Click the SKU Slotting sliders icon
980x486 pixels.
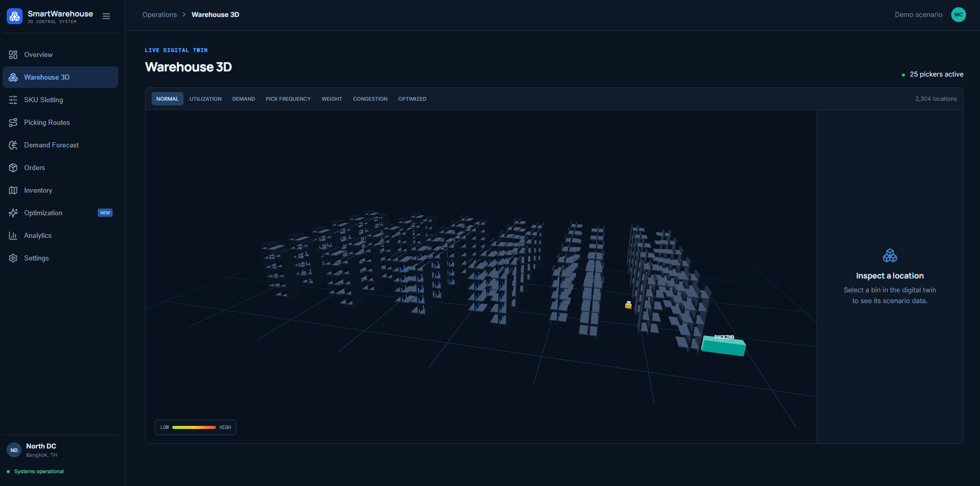pyautogui.click(x=13, y=100)
